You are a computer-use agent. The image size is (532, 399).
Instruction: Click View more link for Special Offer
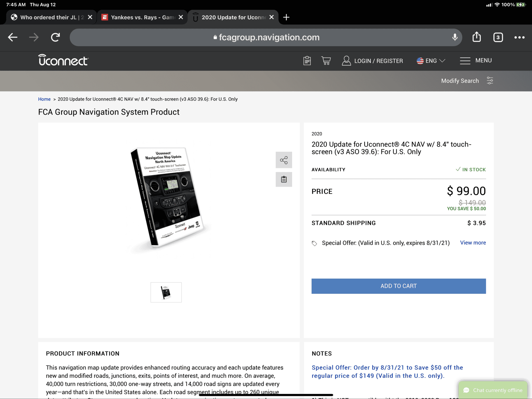point(473,243)
